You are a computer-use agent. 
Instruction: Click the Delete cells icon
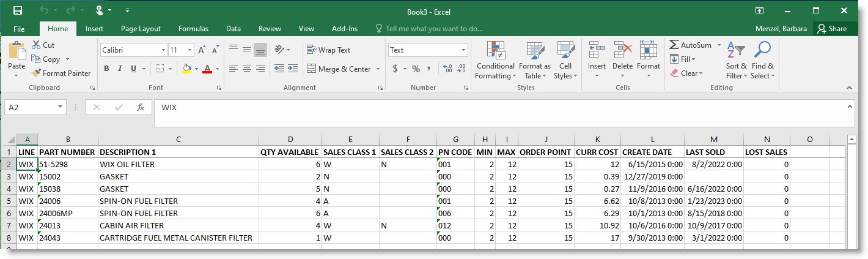point(622,50)
